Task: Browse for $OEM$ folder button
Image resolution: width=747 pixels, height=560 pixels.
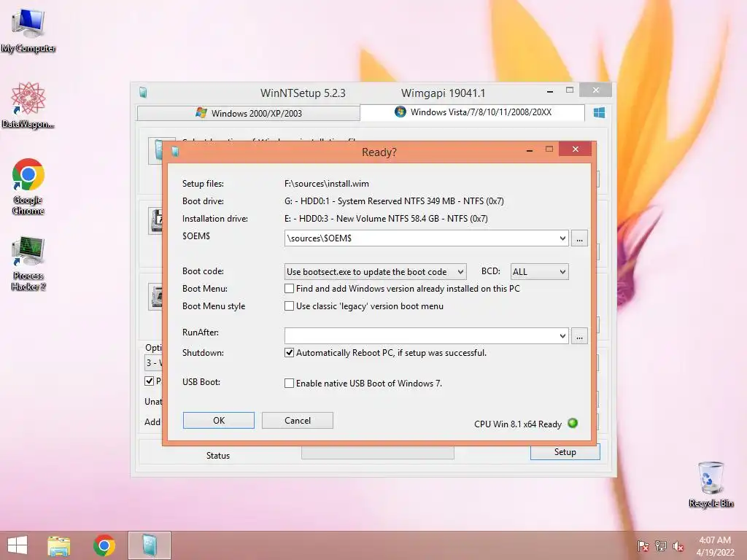Action: [x=579, y=238]
